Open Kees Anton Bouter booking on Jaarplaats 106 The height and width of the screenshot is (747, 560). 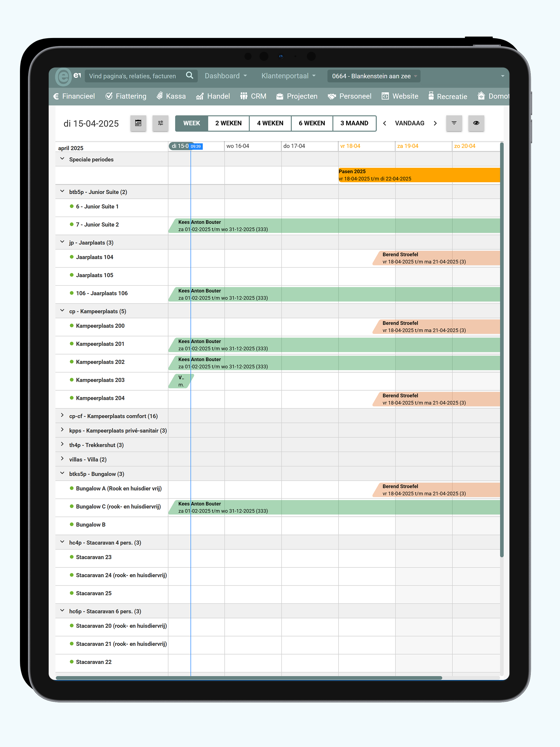coord(334,294)
